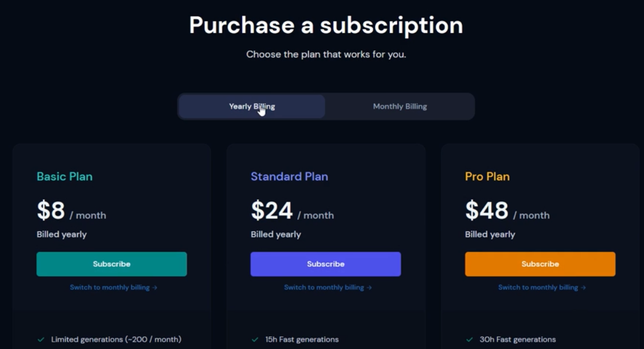Image resolution: width=644 pixels, height=349 pixels.
Task: Select the Yearly Billing option
Action: (x=252, y=106)
